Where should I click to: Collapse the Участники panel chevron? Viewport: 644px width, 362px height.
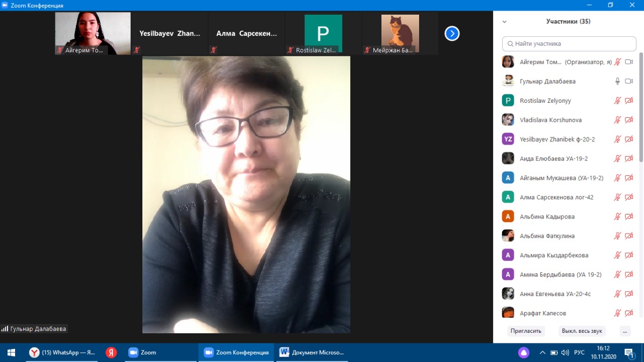coord(505,22)
